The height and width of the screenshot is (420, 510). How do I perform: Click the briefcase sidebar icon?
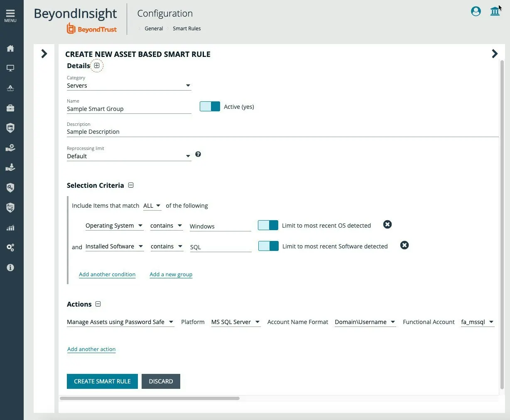click(10, 108)
